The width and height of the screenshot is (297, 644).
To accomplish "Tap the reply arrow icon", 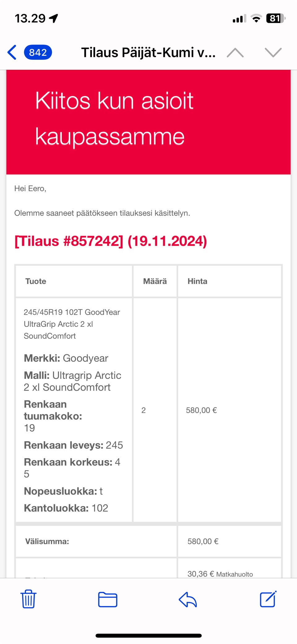I will point(188,599).
